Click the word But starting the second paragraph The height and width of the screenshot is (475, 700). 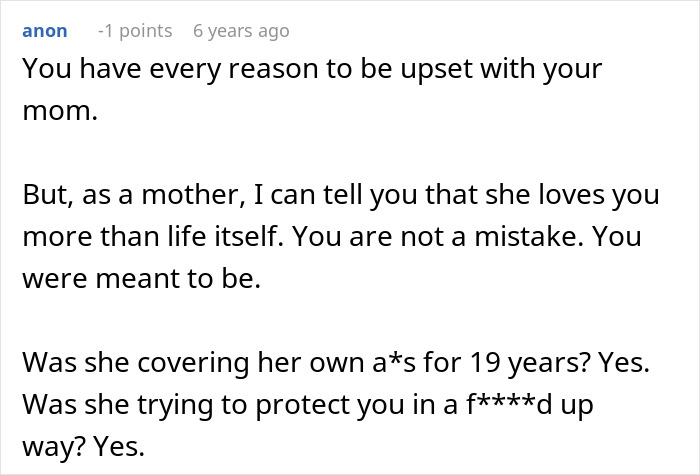(44, 195)
